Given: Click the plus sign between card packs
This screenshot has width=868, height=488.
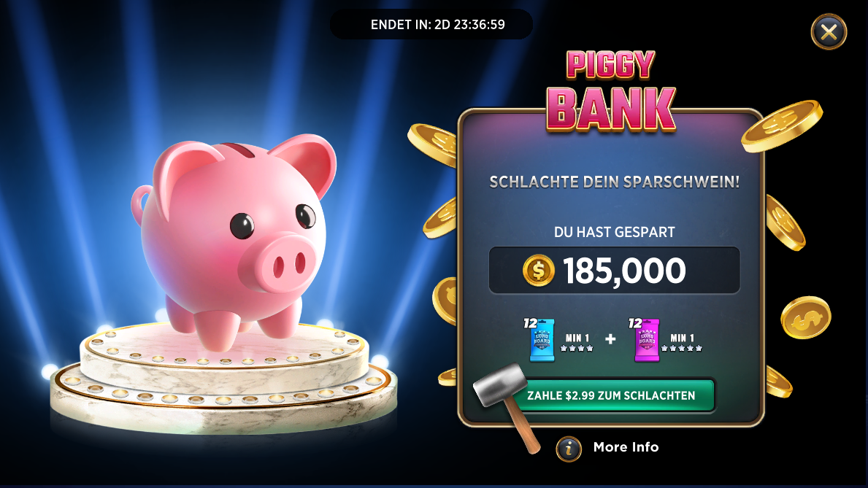Looking at the screenshot, I should [x=610, y=338].
